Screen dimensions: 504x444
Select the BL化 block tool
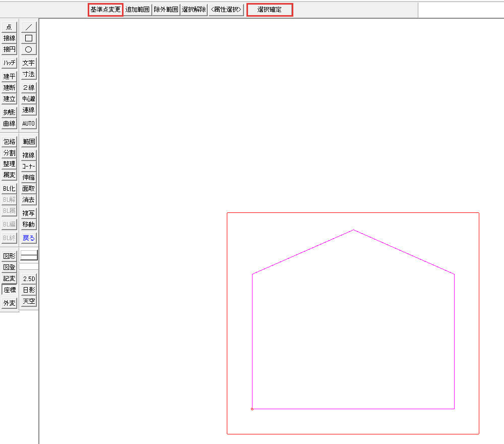point(9,189)
